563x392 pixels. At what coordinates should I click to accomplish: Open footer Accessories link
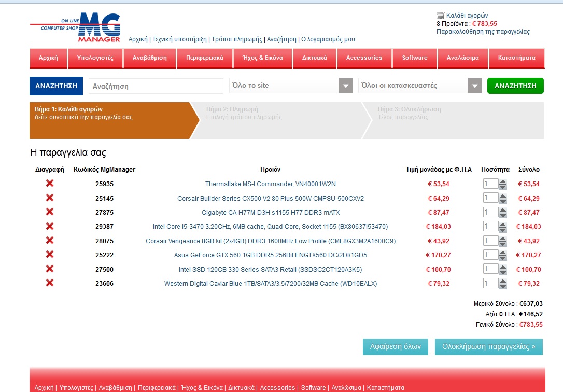[x=277, y=388]
